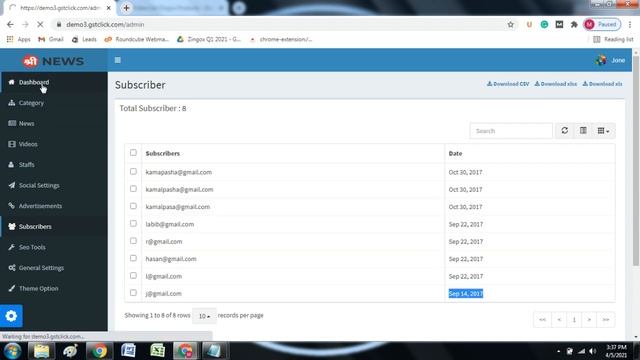Toggle the table card view icon
This screenshot has width=640, height=360.
[583, 131]
